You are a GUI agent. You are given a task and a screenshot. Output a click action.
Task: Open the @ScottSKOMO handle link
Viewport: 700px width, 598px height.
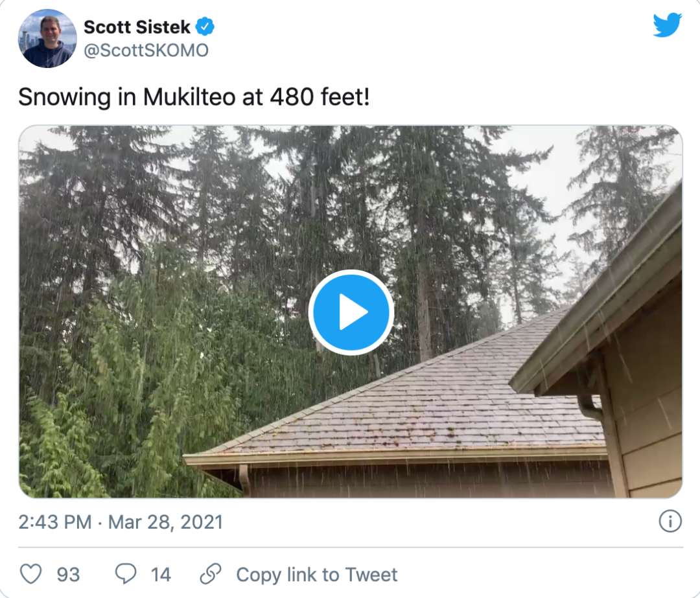coord(146,50)
